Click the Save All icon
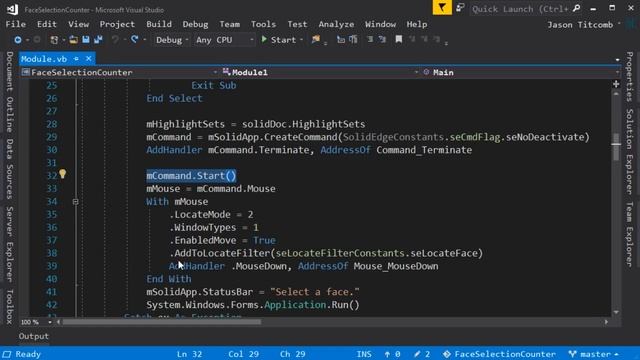Viewport: 640px width, 360px height. (98, 40)
